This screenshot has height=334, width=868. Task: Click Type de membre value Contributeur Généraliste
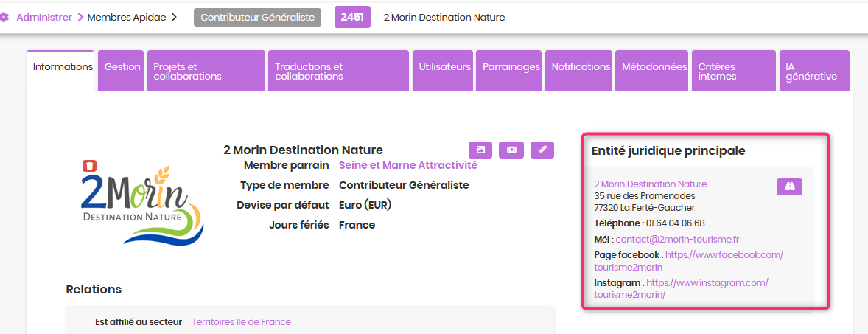(404, 185)
